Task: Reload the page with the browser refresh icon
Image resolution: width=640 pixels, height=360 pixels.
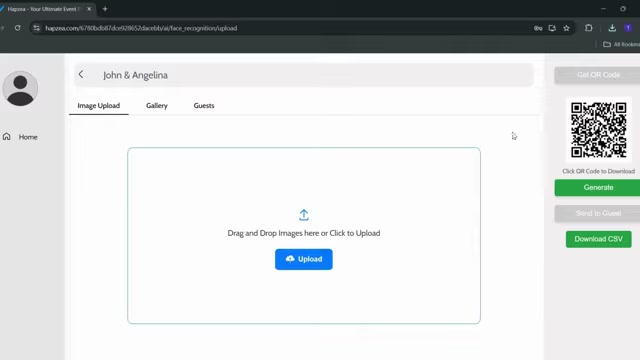Action: point(18,28)
